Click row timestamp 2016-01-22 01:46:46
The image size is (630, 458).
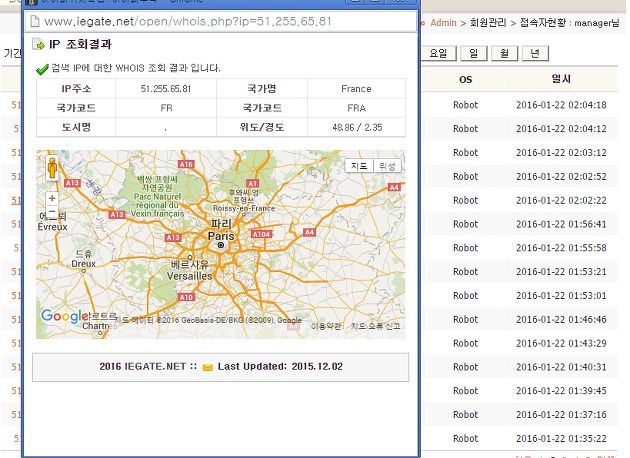(561, 319)
